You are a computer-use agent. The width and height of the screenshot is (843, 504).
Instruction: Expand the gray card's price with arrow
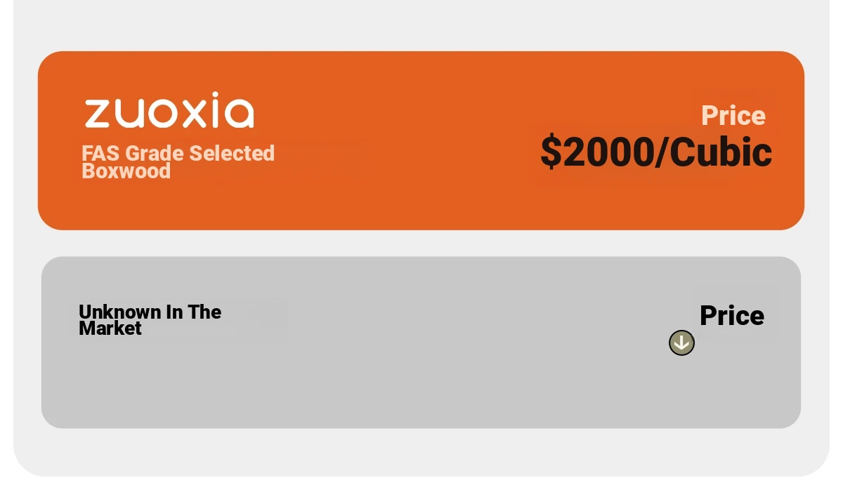[681, 343]
